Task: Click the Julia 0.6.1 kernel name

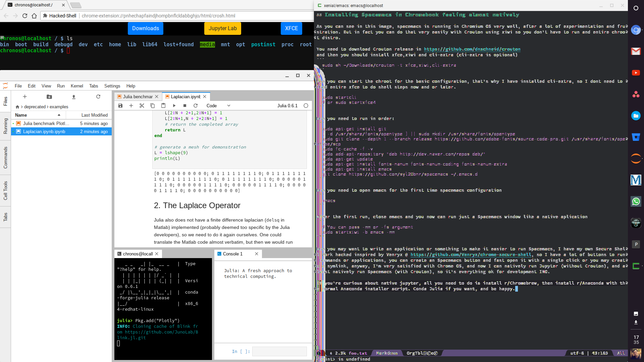Action: [287, 106]
